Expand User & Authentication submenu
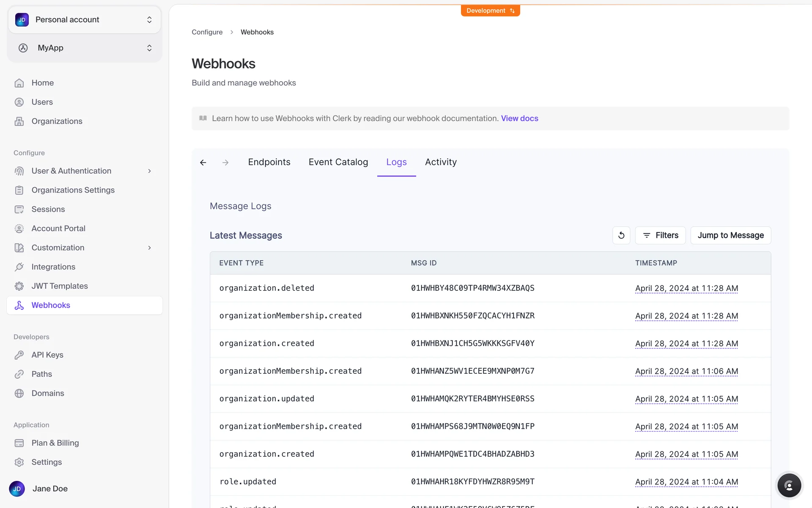 (149, 171)
